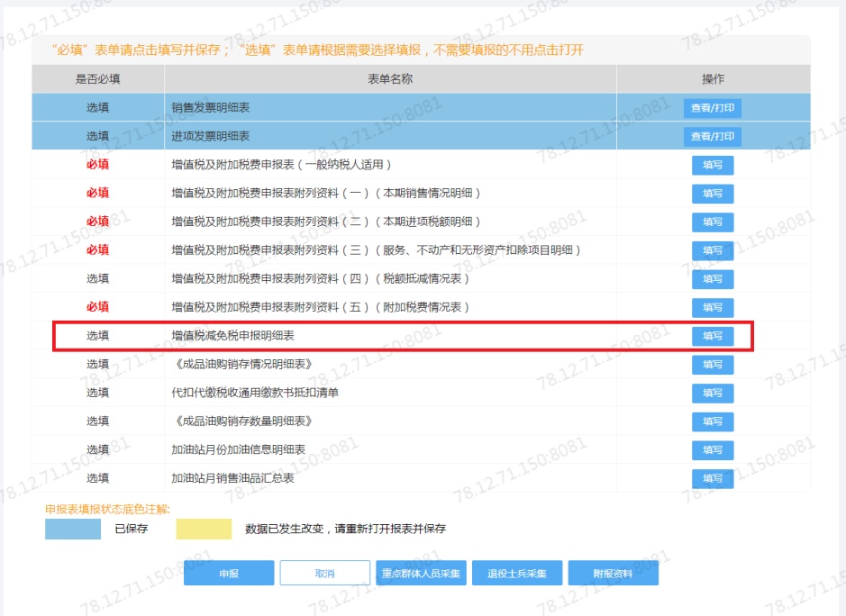Open 重点群体人员采集
The height and width of the screenshot is (616, 846).
pos(421,574)
